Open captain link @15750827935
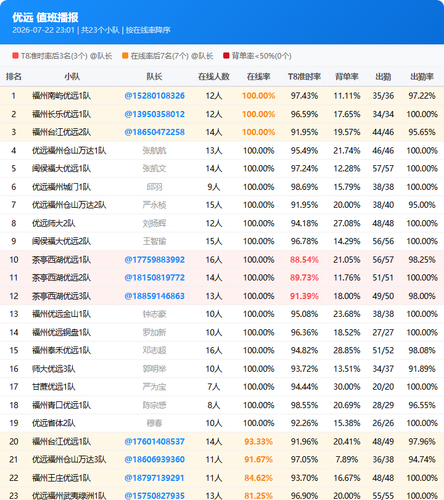This screenshot has width=444, height=500. pos(154,496)
